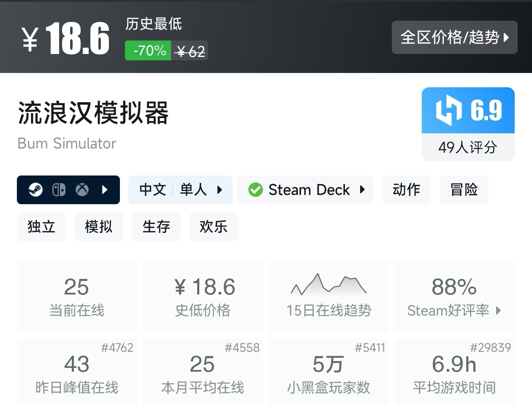Click the rank #5411 label
This screenshot has height=405, width=532.
pos(370,348)
